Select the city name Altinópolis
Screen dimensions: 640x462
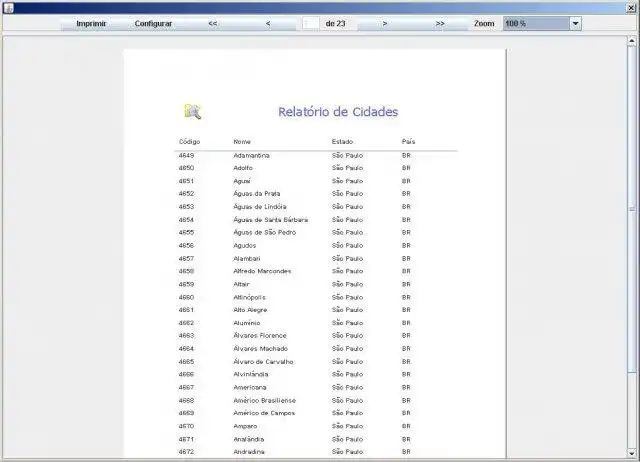pyautogui.click(x=249, y=297)
